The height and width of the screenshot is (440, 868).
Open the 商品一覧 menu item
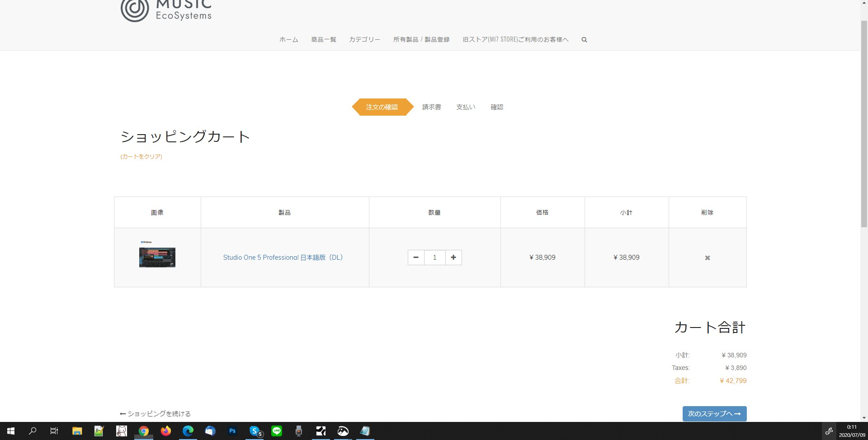coord(324,40)
